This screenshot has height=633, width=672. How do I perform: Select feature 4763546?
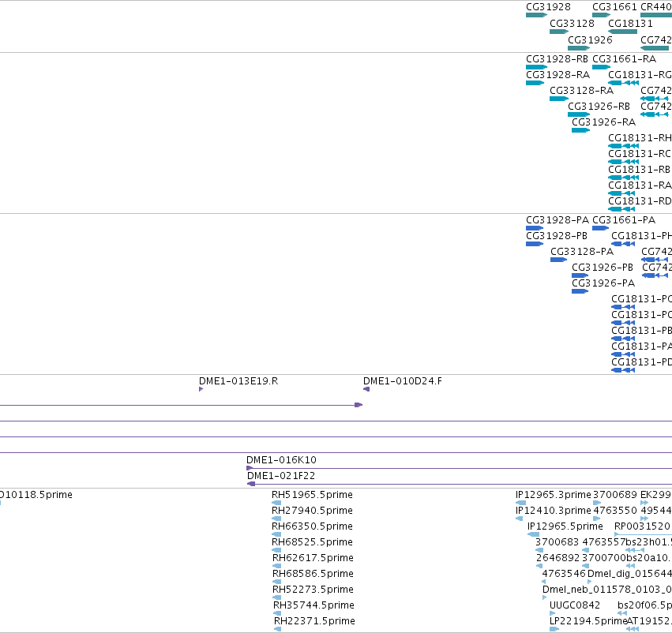pyautogui.click(x=544, y=582)
